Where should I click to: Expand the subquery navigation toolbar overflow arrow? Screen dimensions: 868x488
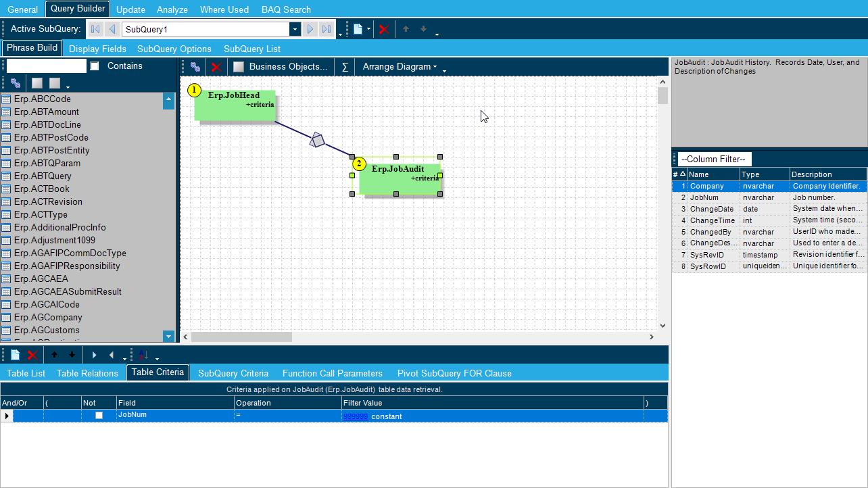(340, 34)
